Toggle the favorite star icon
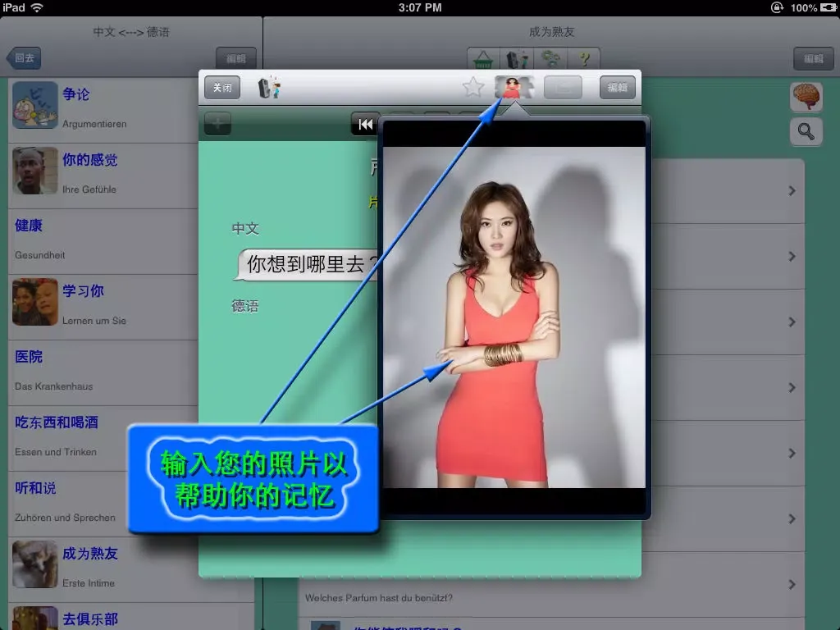This screenshot has height=630, width=840. (x=473, y=87)
